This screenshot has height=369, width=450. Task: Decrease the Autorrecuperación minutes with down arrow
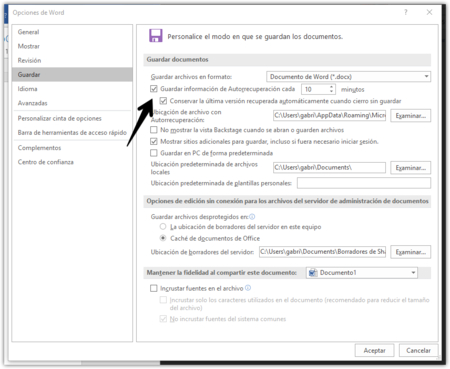[331, 91]
